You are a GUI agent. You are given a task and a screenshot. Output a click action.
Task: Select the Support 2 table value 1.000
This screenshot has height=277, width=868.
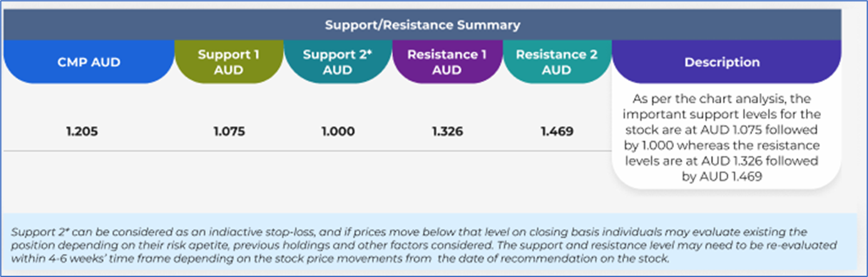point(338,132)
